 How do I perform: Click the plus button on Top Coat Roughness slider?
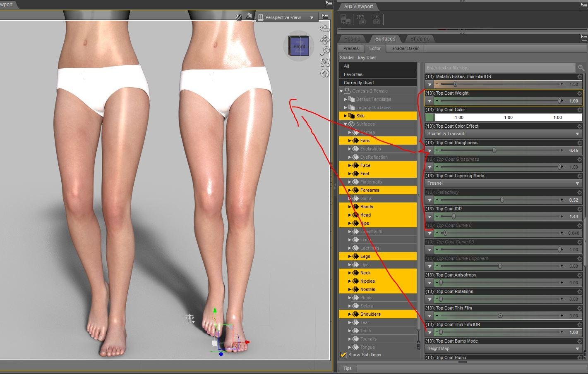point(562,150)
